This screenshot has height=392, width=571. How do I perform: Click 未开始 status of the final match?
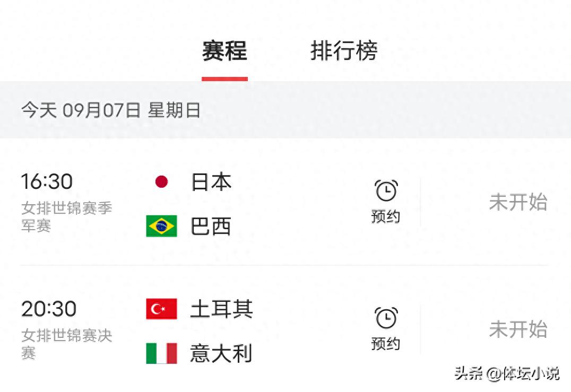coord(518,329)
